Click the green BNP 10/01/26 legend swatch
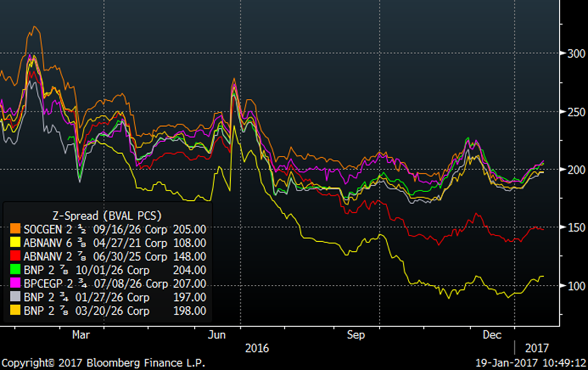The height and width of the screenshot is (370, 588). (15, 270)
